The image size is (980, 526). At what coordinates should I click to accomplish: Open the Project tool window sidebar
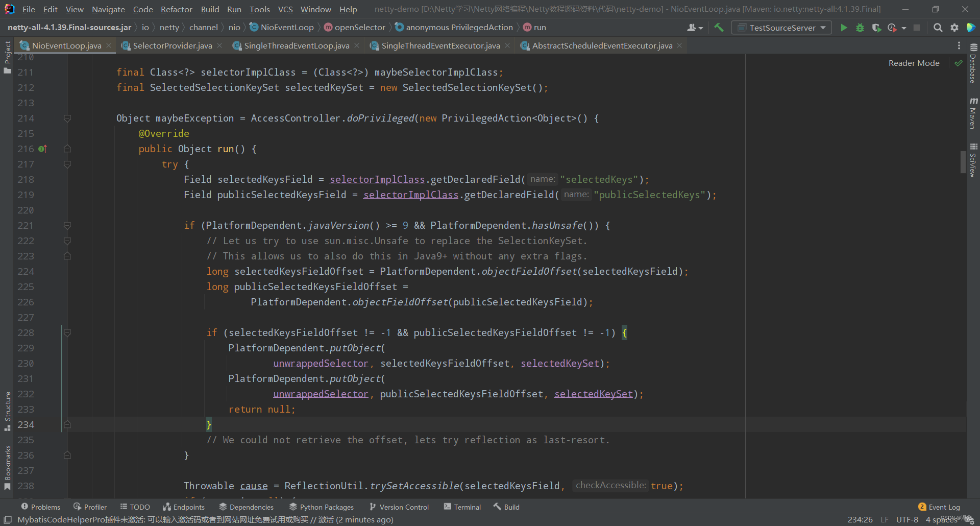[x=7, y=57]
